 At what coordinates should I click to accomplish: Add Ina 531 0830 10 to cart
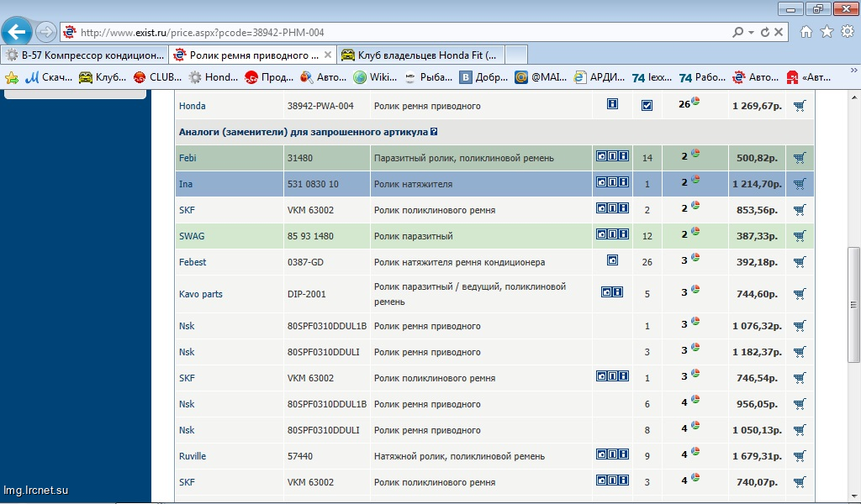800,184
